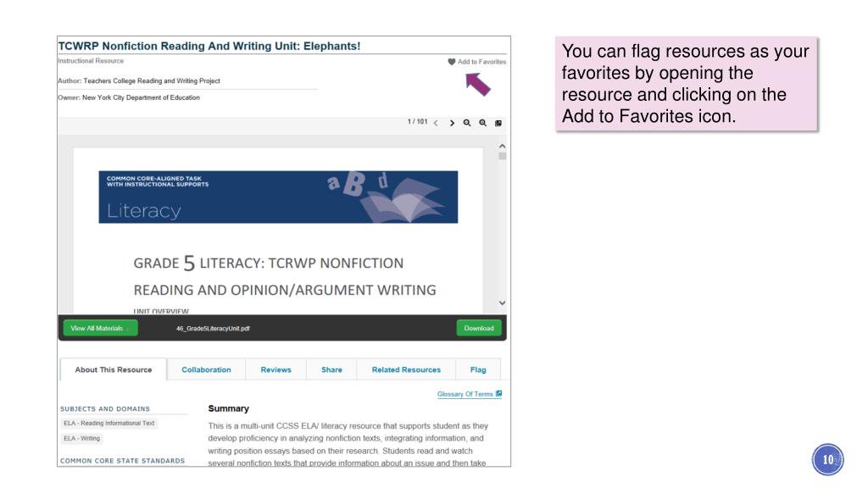
Task: Click the resource title TCWRP Nonfiction Reading And Writing Unit
Action: point(209,46)
